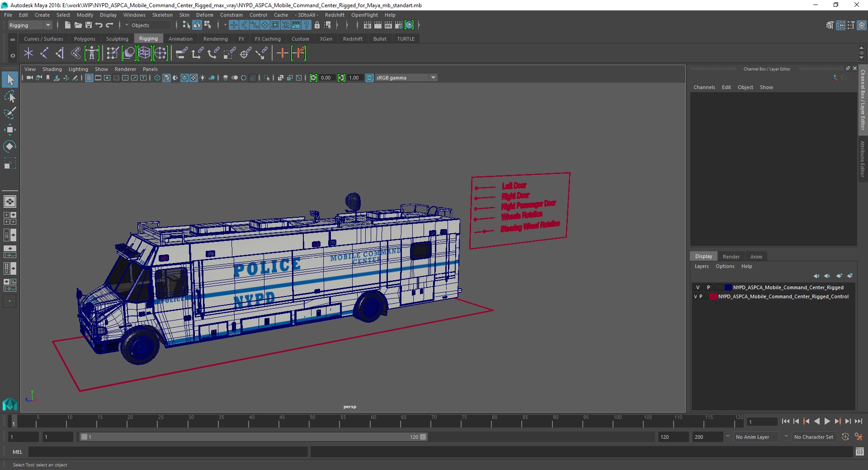Toggle visibility V of Center_Rigged layer

[x=698, y=287]
